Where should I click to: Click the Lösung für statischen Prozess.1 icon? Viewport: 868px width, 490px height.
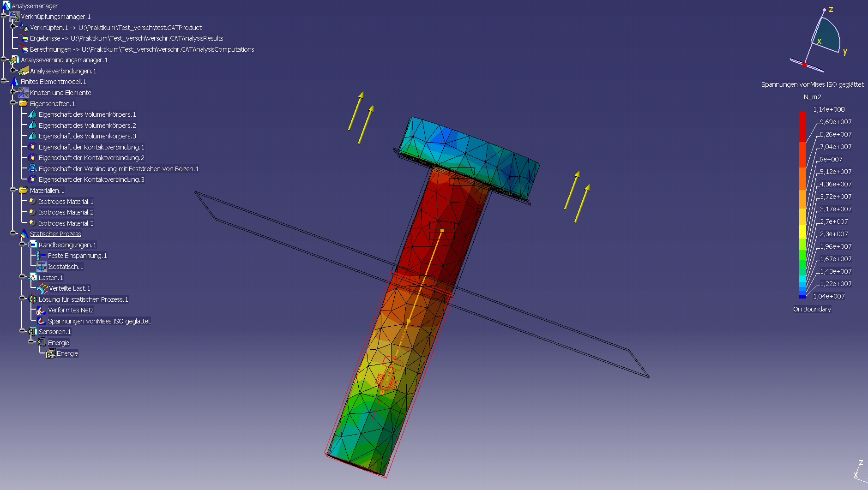[x=32, y=299]
